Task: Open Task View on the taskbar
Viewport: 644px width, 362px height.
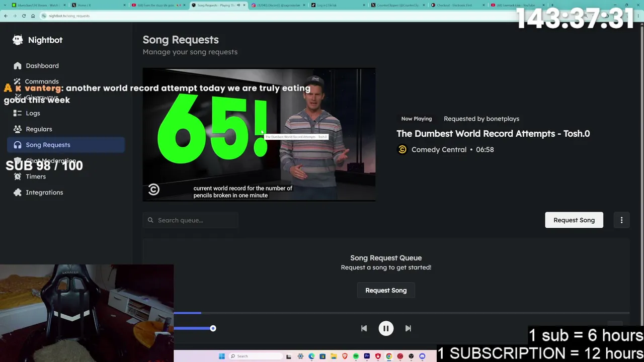Action: point(289,356)
